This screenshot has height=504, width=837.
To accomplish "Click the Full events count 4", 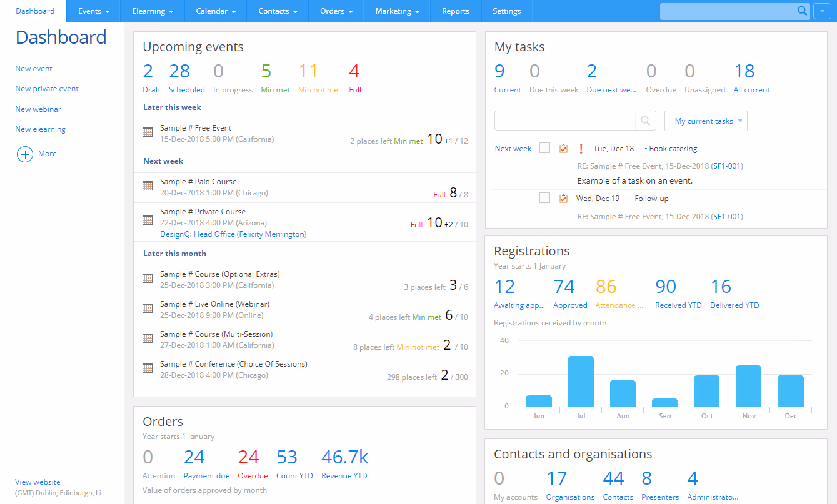I will point(354,71).
